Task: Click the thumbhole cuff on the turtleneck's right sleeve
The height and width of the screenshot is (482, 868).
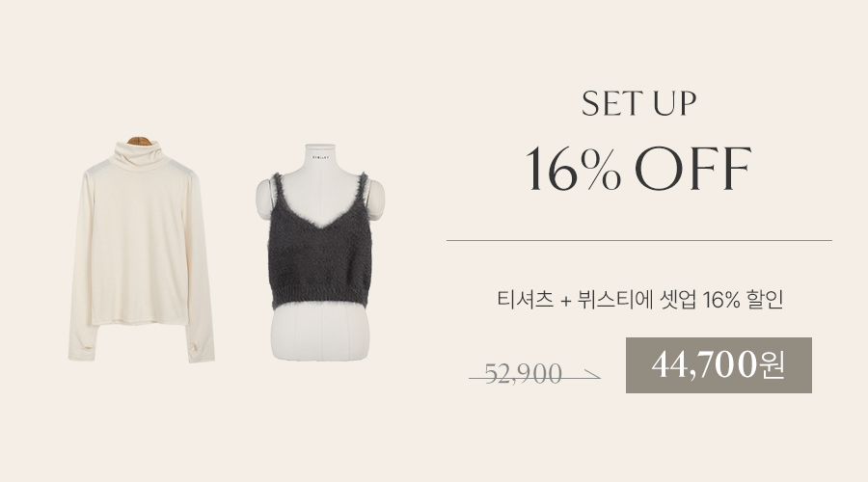Action: 200,347
